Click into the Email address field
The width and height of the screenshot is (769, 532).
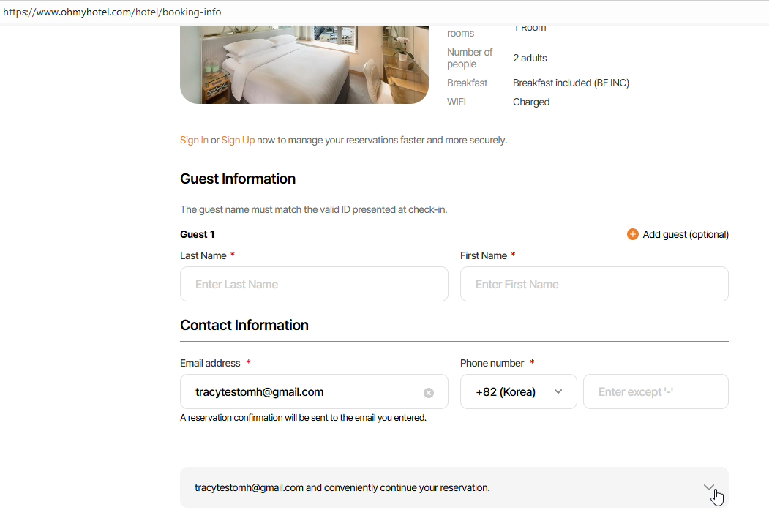point(300,392)
